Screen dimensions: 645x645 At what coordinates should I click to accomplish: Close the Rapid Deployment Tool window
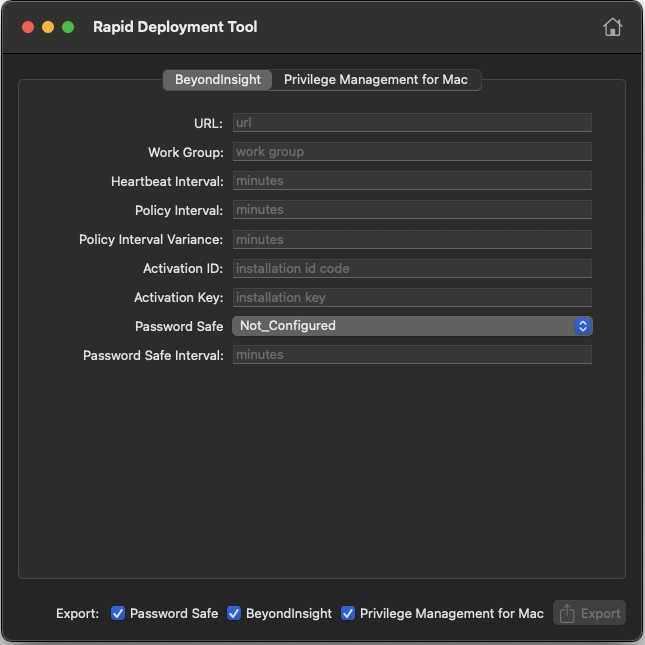pos(28,27)
